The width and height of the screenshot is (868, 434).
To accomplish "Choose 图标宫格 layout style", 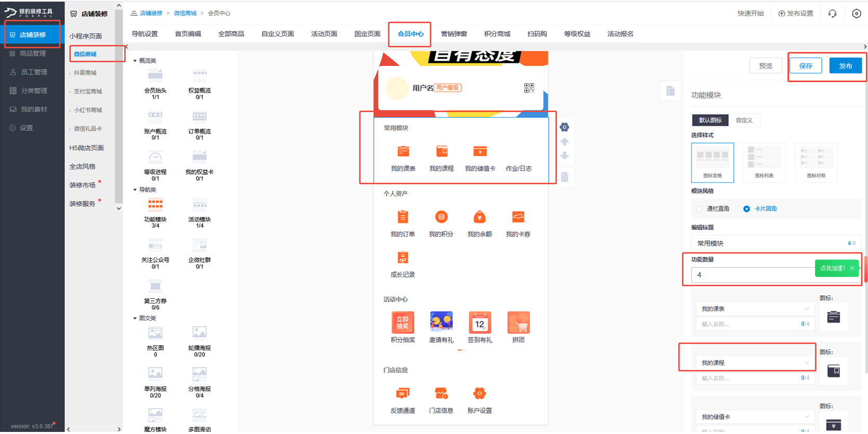I will point(713,162).
